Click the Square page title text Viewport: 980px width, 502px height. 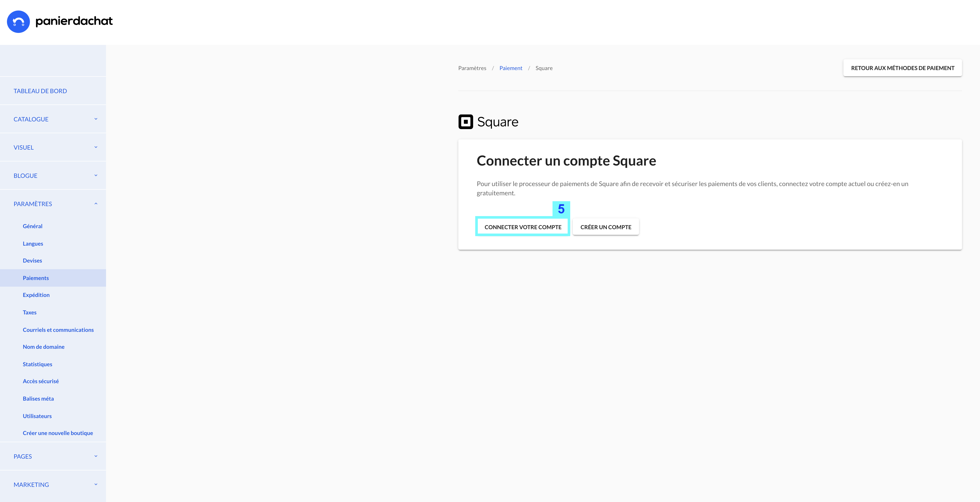498,122
